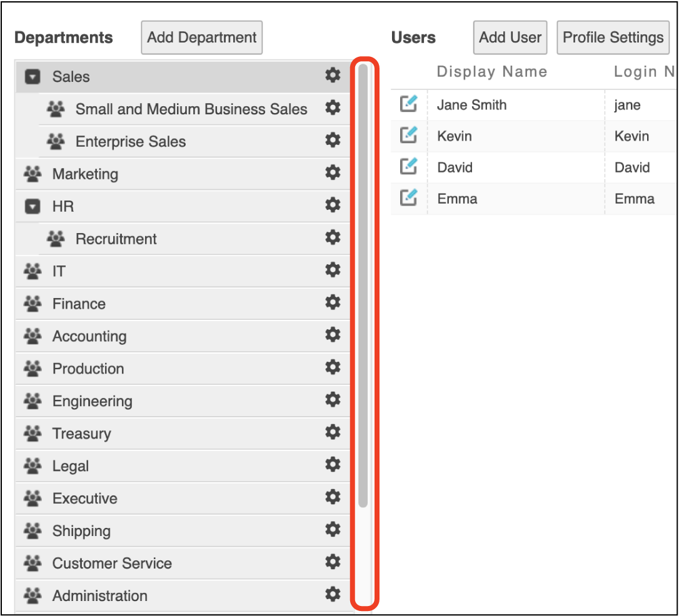
Task: Click the Add User button
Action: [510, 37]
